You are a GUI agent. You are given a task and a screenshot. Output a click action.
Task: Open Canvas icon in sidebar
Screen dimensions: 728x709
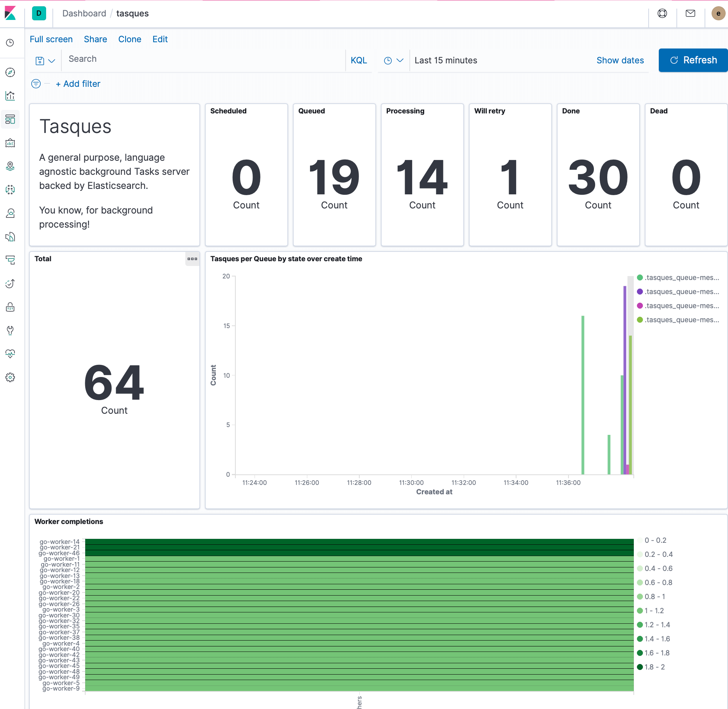[10, 143]
